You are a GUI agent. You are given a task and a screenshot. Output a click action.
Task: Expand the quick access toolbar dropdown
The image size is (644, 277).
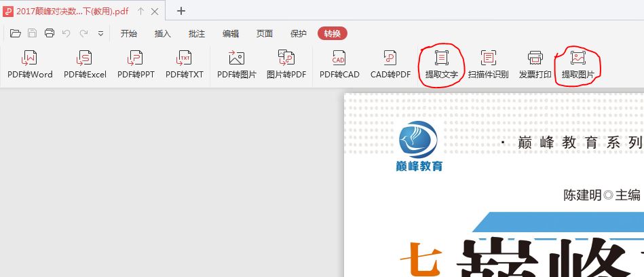(100, 34)
